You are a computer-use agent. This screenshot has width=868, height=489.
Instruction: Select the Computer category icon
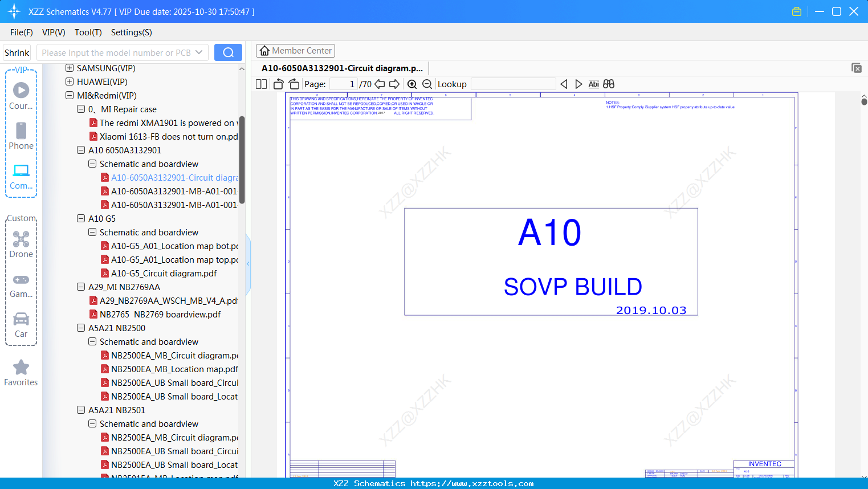21,176
